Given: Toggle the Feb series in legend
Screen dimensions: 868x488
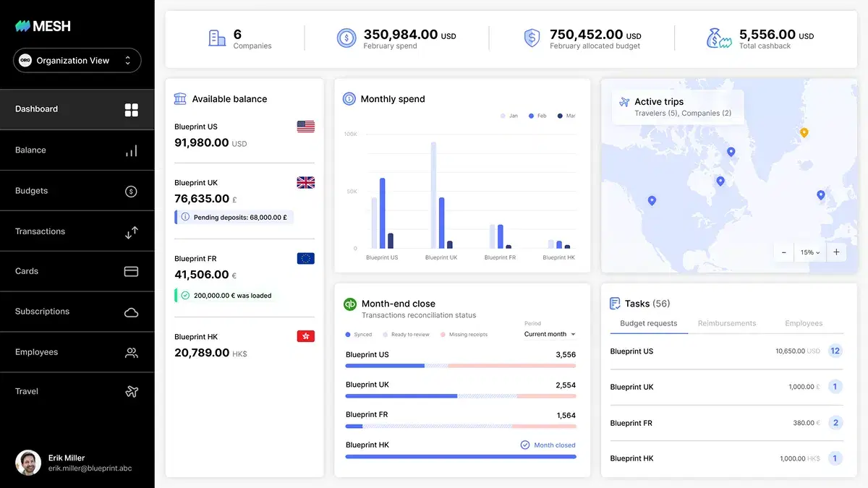Looking at the screenshot, I should coord(537,116).
